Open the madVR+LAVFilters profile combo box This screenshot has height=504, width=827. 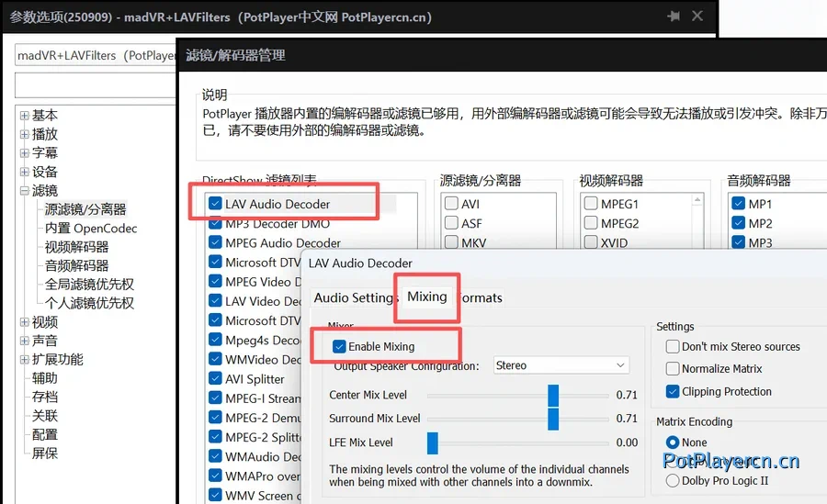click(x=95, y=55)
